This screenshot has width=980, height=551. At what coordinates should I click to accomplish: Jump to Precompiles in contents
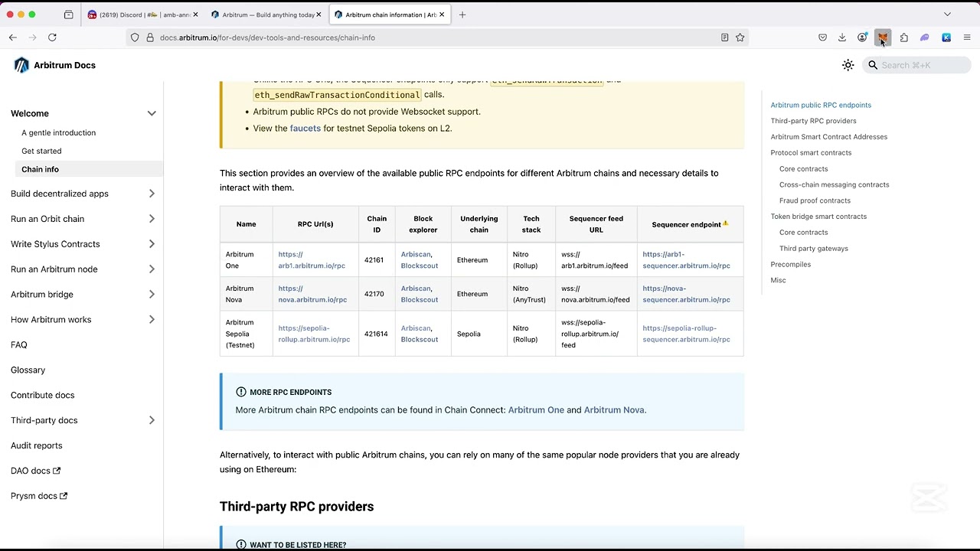(x=791, y=265)
